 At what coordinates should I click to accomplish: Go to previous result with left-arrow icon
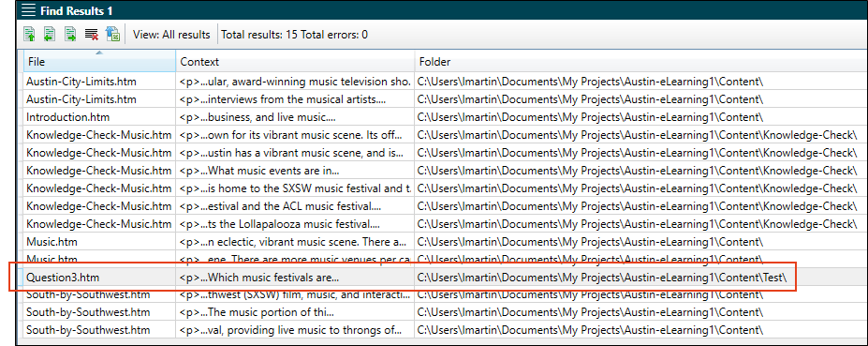(x=50, y=35)
